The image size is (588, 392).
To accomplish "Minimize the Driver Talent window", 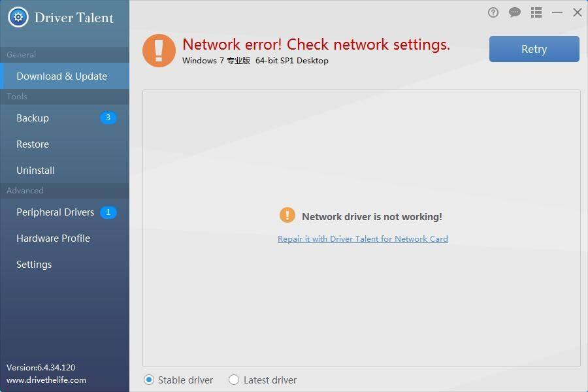I will 557,12.
